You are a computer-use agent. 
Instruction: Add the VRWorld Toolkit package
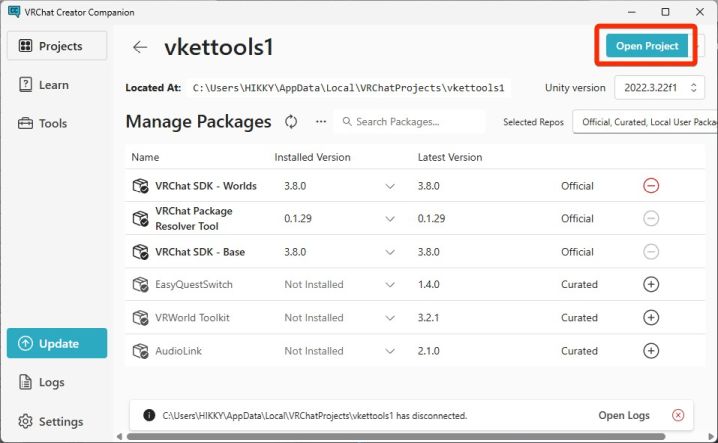click(x=651, y=317)
